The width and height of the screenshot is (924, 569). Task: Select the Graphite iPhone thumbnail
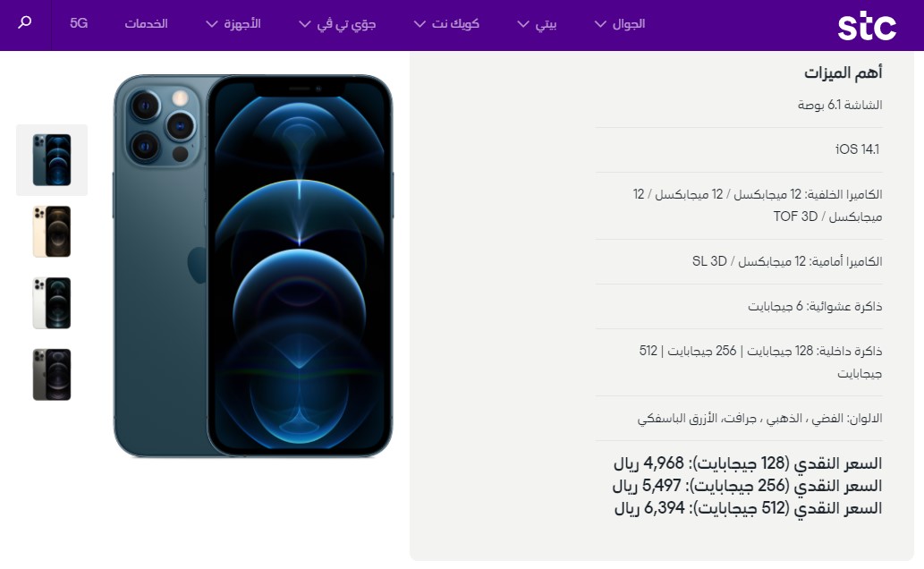pyautogui.click(x=52, y=375)
